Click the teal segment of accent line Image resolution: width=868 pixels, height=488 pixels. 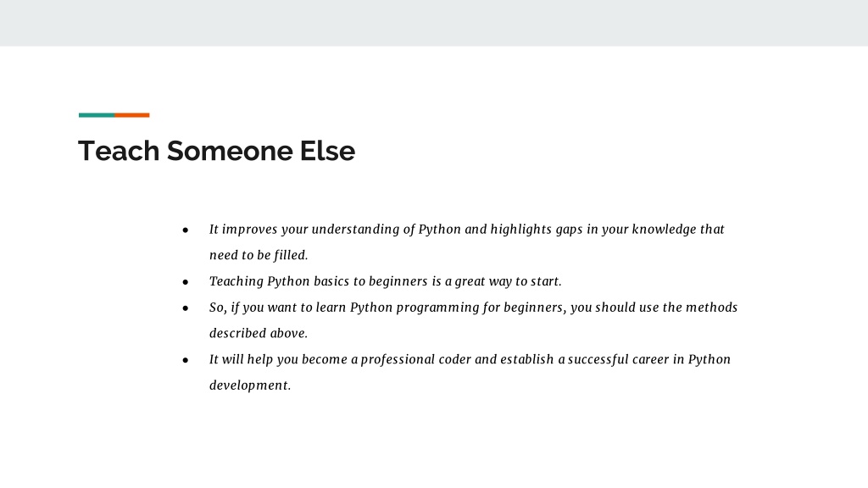pyautogui.click(x=97, y=115)
